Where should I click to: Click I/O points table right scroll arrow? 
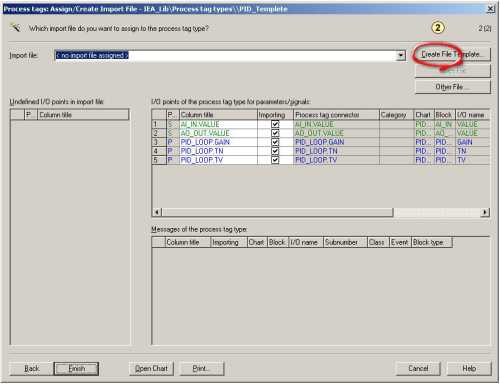(485, 212)
